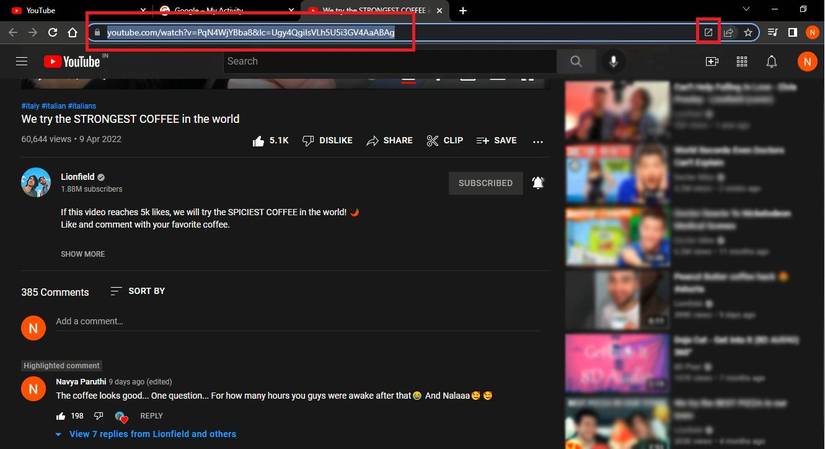Like the highlighted comment with 198 likes
This screenshot has width=825, height=449.
(x=61, y=416)
